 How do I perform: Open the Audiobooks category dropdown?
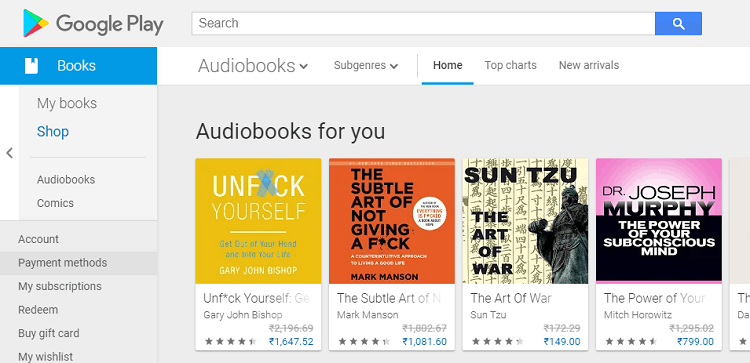pyautogui.click(x=253, y=66)
